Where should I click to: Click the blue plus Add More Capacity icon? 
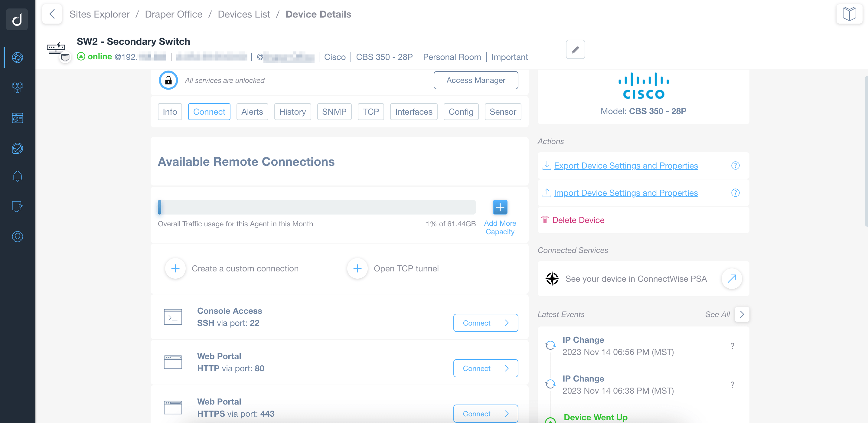500,207
